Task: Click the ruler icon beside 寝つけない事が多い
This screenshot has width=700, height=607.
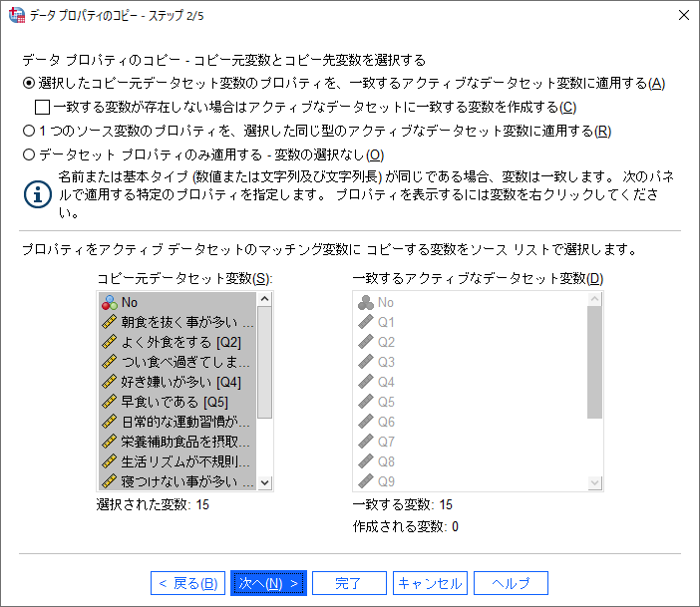Action: pos(110,481)
